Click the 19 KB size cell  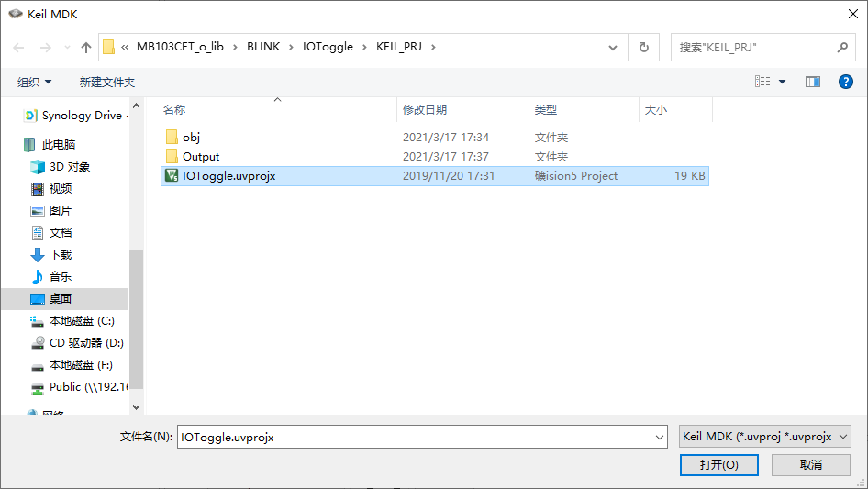pos(690,176)
